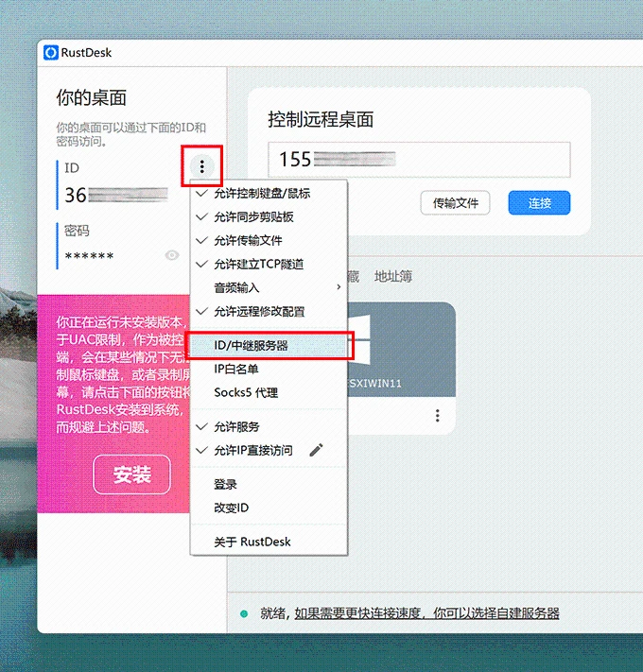Toggle the allow service option
Image resolution: width=643 pixels, height=672 pixels.
(269, 427)
